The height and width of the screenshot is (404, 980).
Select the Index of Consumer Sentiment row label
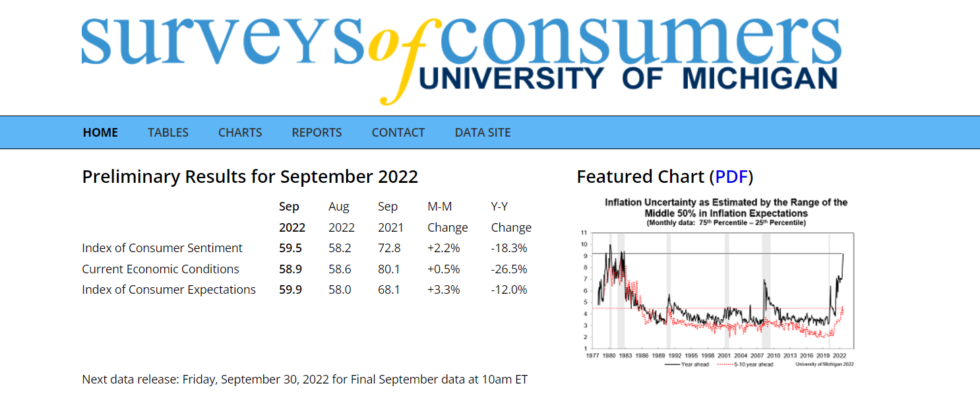[x=162, y=248]
